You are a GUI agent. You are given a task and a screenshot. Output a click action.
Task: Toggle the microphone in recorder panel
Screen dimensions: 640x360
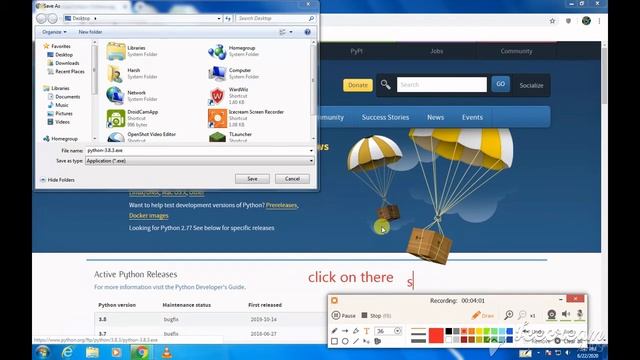580,314
